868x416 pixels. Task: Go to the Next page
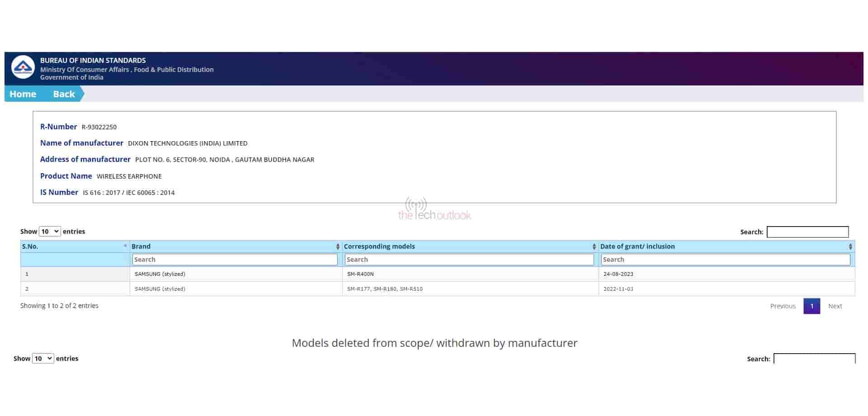[x=835, y=306]
